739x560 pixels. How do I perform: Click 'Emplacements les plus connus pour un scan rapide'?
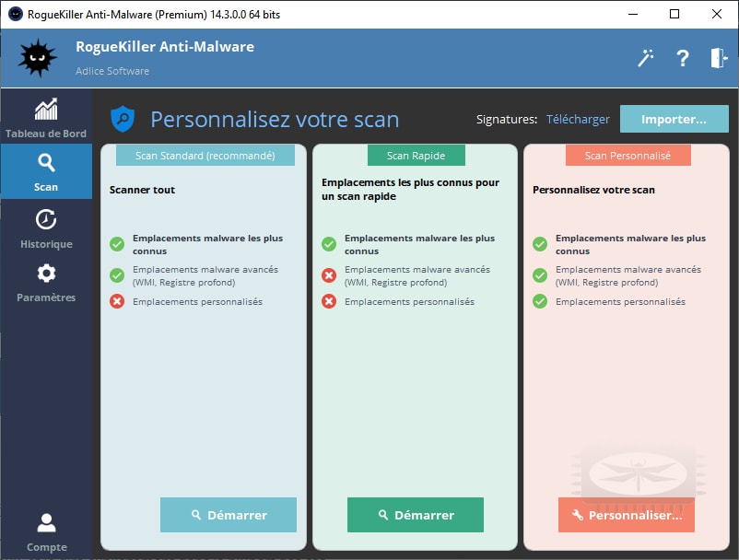pos(410,190)
